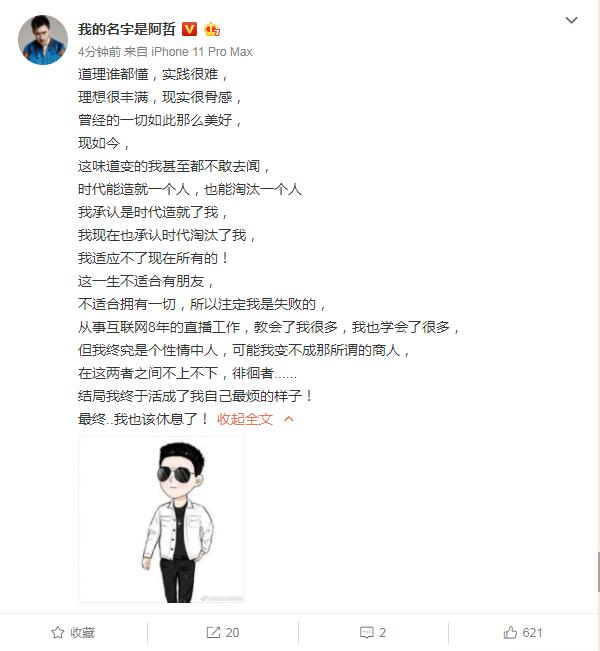This screenshot has width=600, height=651.
Task: Click the post body text 道理谁都懂
Action: point(113,74)
